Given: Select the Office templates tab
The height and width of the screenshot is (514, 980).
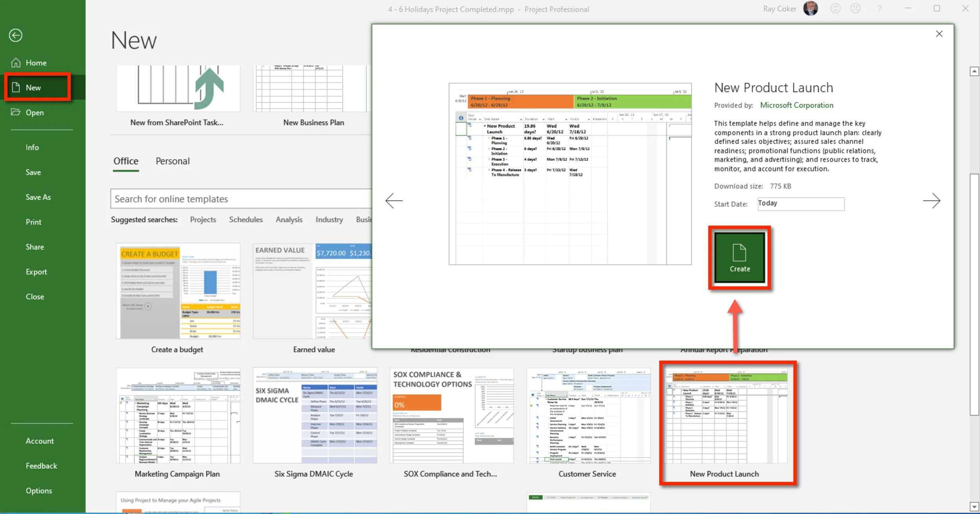Looking at the screenshot, I should tap(126, 161).
